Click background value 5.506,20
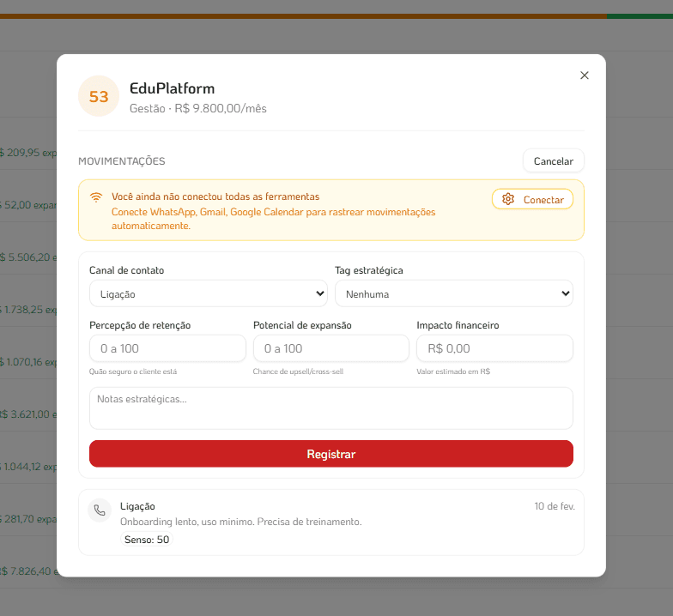Viewport: 673px width, 616px height. pos(28,257)
